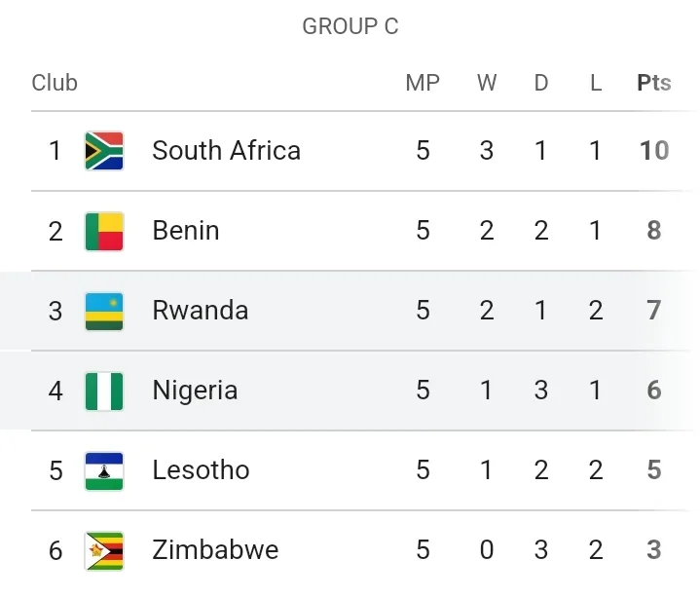Select Rwanda team name

point(201,311)
